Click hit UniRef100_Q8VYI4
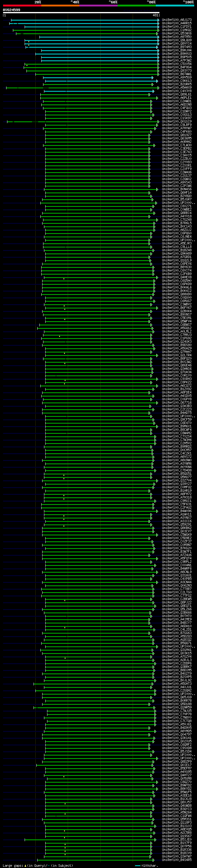Image resolution: width=197 pixels, height=868 pixels. point(177,43)
